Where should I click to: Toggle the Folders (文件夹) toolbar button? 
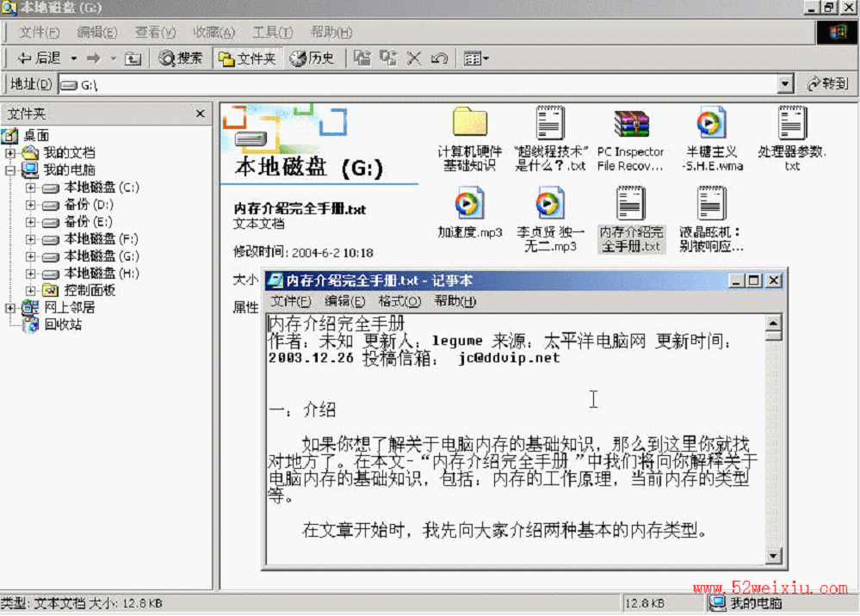click(247, 59)
